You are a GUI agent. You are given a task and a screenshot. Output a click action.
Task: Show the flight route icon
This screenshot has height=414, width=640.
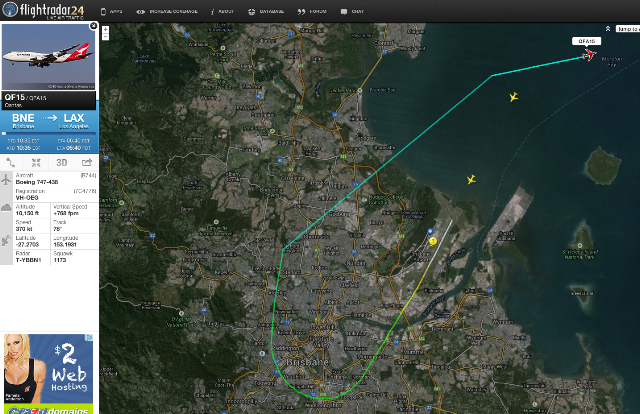[11, 162]
